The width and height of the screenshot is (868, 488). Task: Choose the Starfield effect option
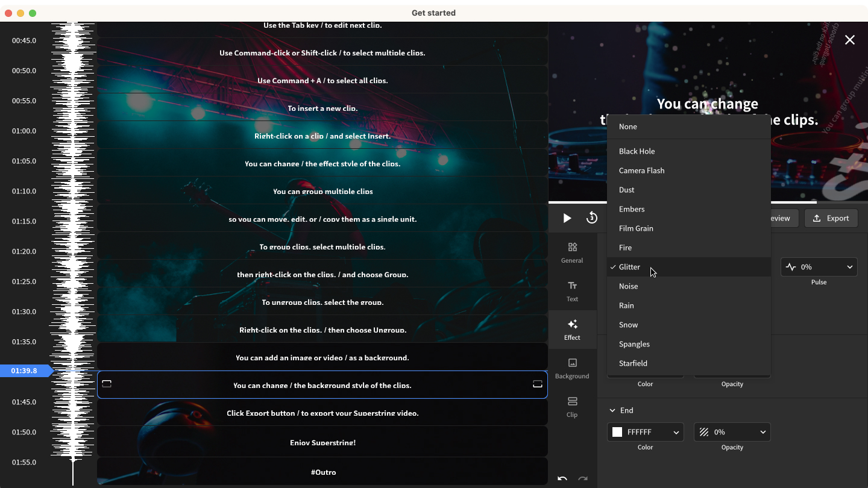point(633,363)
